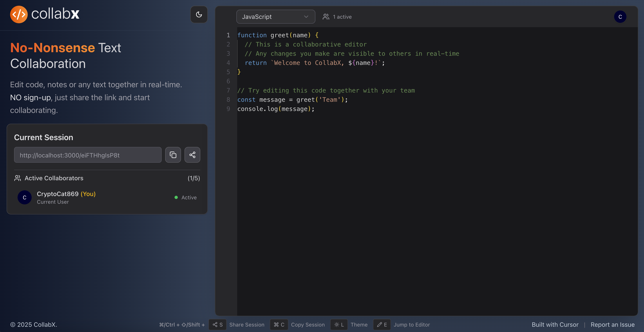The height and width of the screenshot is (332, 644).
Task: Click the session URL input field
Action: [x=87, y=155]
